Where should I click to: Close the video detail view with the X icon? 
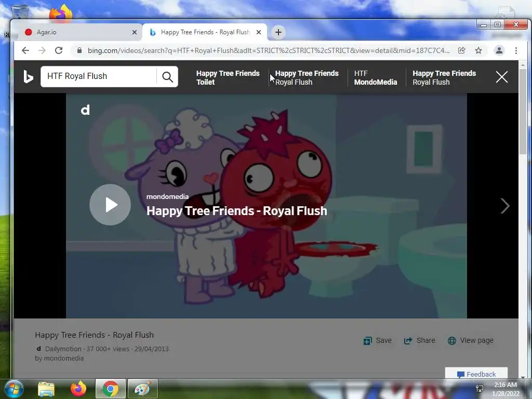click(501, 77)
